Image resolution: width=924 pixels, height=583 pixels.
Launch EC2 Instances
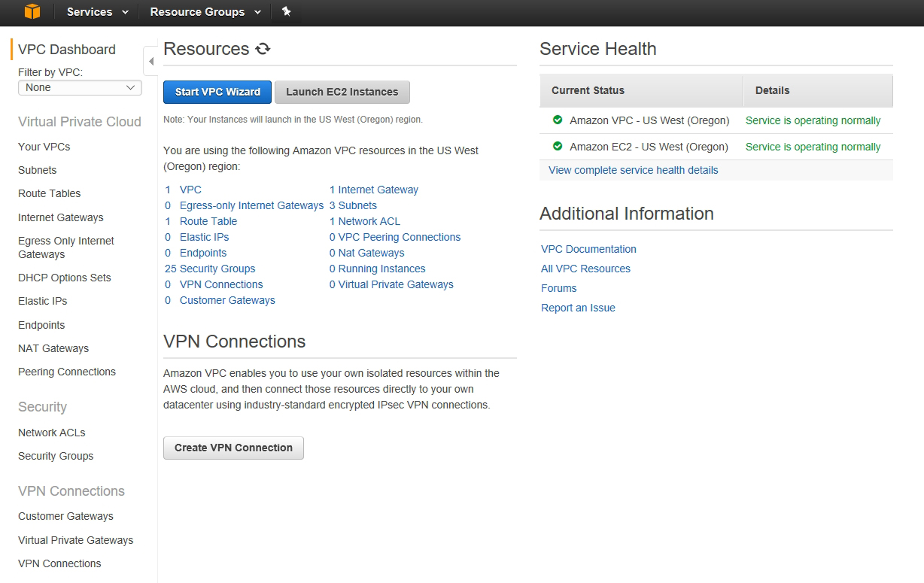point(342,92)
